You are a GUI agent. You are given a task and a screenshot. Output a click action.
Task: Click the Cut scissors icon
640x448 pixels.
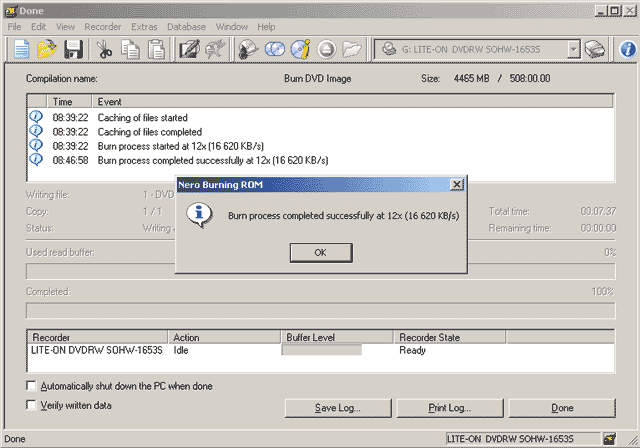coord(104,49)
